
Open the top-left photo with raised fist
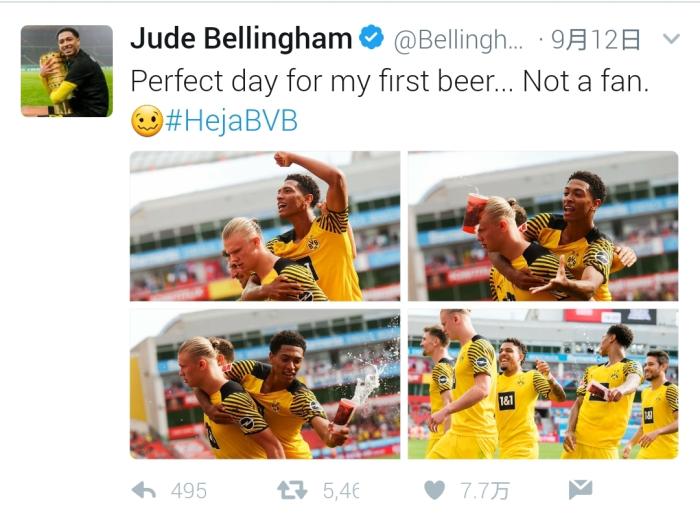265,226
